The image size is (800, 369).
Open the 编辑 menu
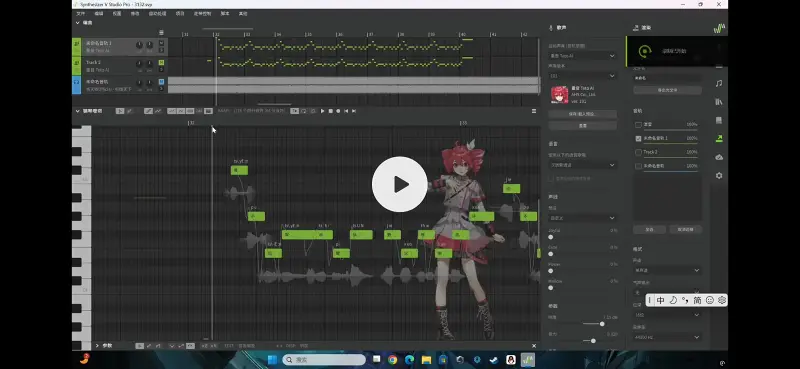[x=99, y=13]
